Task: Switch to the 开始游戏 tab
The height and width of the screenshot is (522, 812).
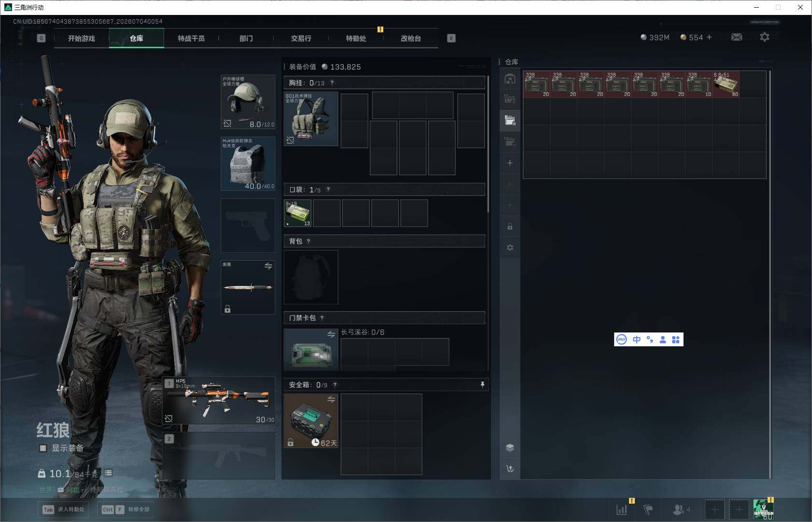Action: [x=82, y=38]
